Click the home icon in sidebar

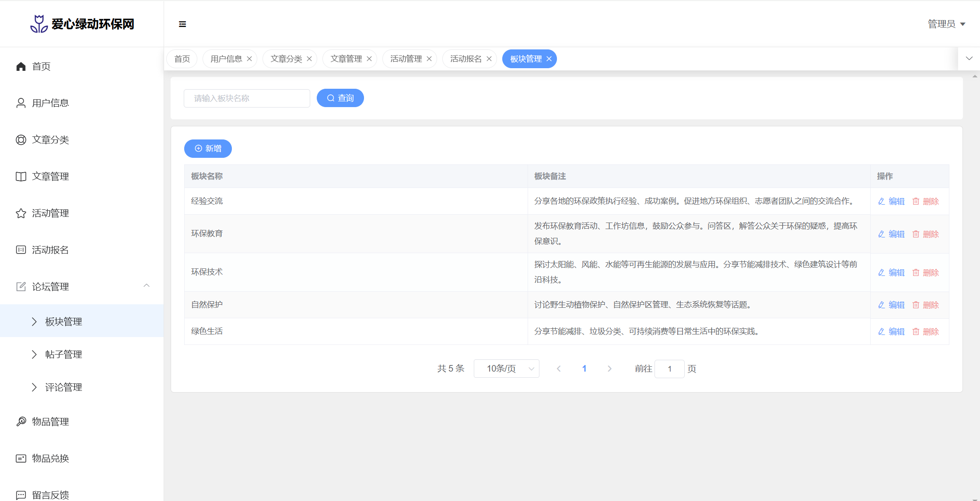21,66
